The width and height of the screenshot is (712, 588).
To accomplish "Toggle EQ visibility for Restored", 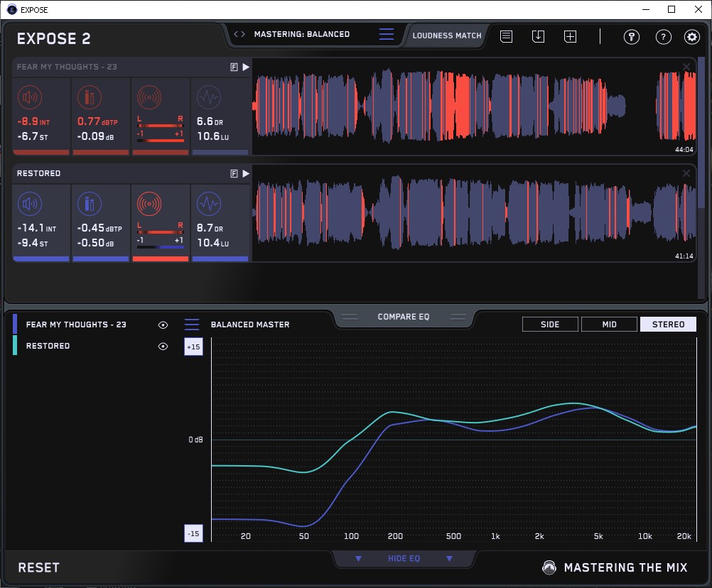I will 163,346.
